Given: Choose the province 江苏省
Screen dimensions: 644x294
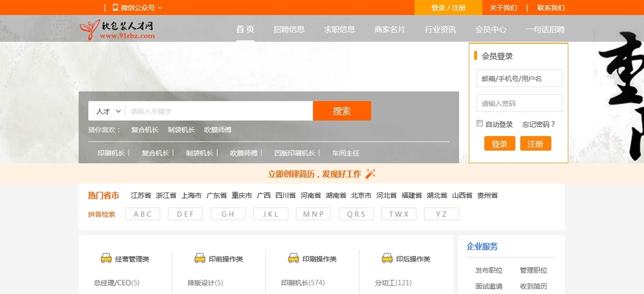Looking at the screenshot, I should pos(141,195).
